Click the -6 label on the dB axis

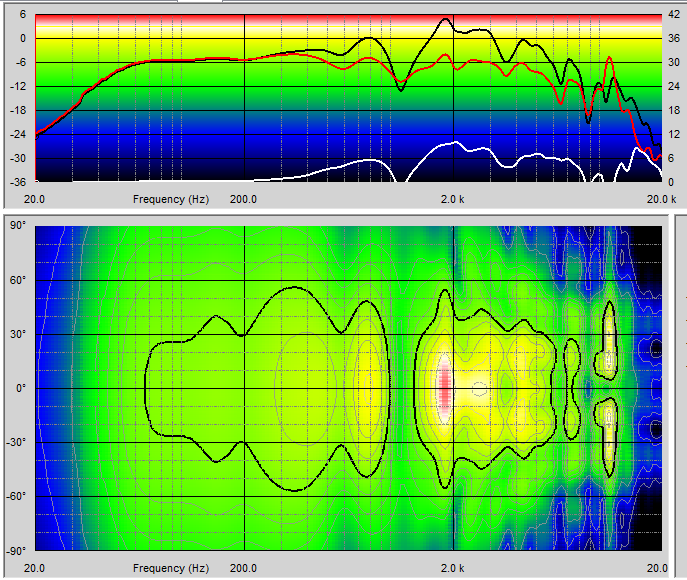tap(20, 62)
